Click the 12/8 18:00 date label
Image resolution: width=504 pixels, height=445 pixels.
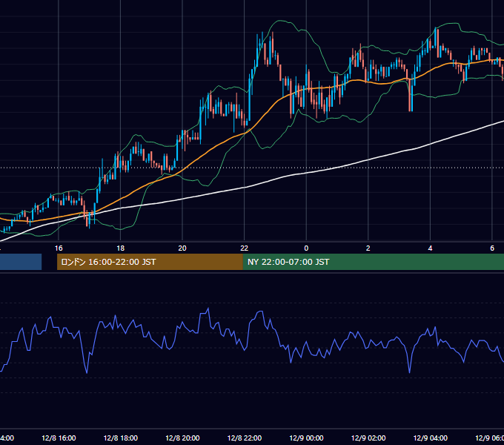click(x=121, y=438)
